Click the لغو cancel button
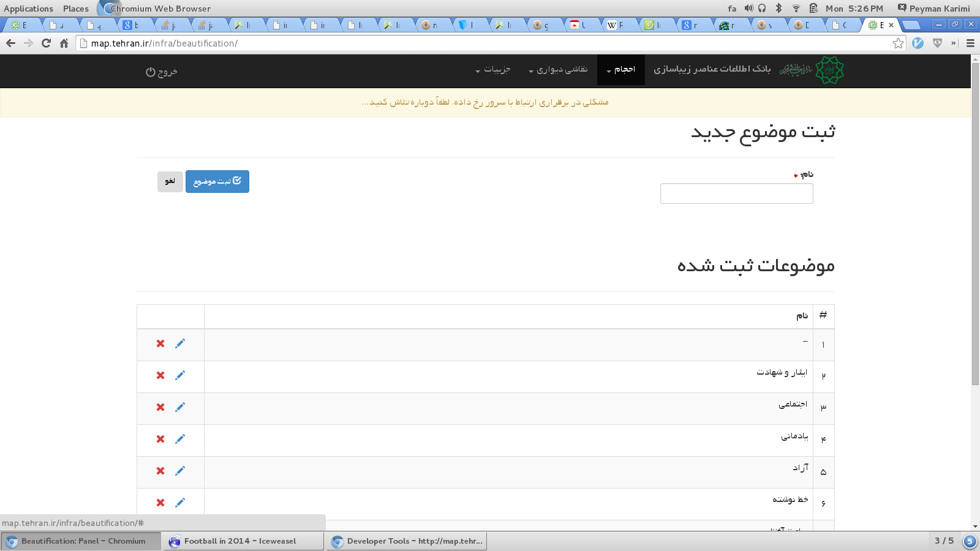 170,181
